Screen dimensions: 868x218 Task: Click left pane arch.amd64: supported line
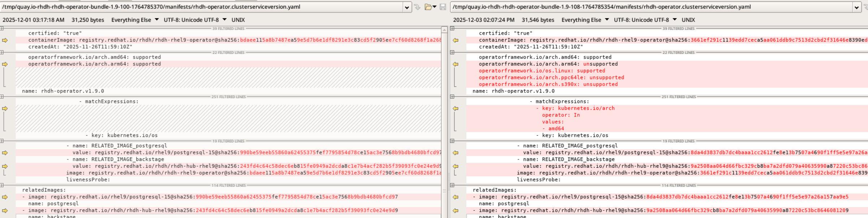tap(95, 57)
